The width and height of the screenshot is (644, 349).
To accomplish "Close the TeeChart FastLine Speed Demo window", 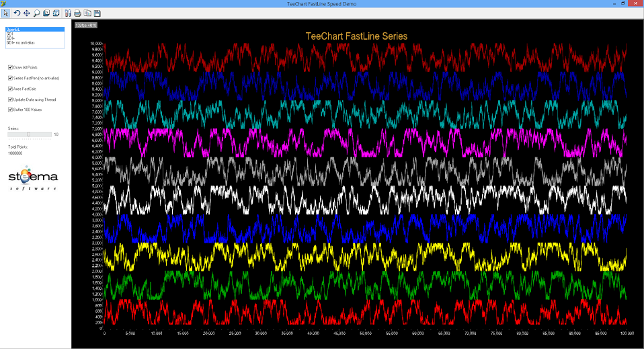I will click(635, 4).
